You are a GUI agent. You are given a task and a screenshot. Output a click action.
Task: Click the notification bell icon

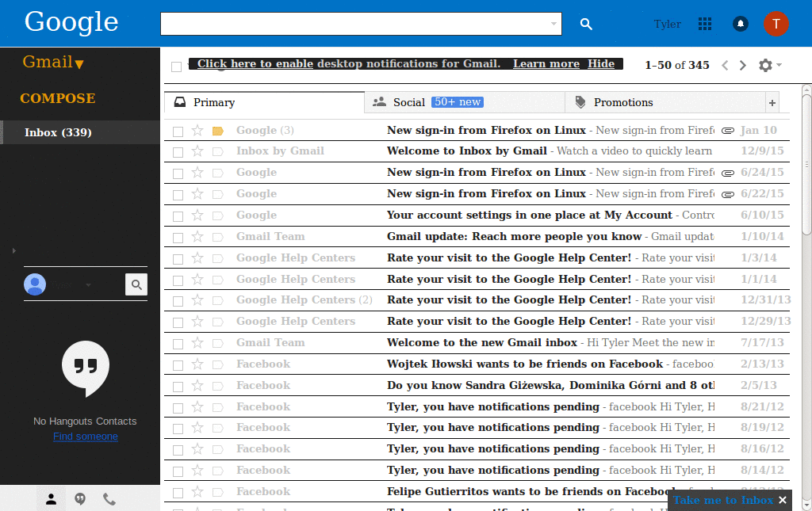(x=740, y=24)
